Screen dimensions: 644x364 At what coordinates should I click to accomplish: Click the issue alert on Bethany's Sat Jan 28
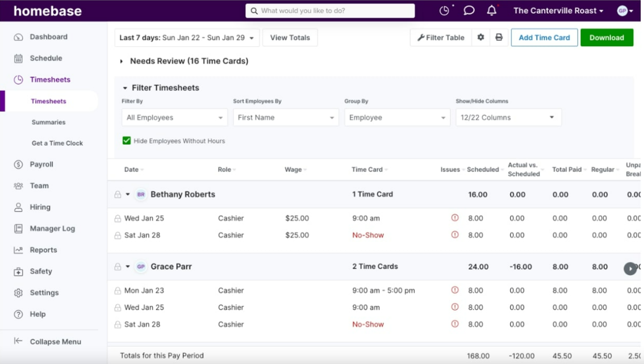pos(455,234)
